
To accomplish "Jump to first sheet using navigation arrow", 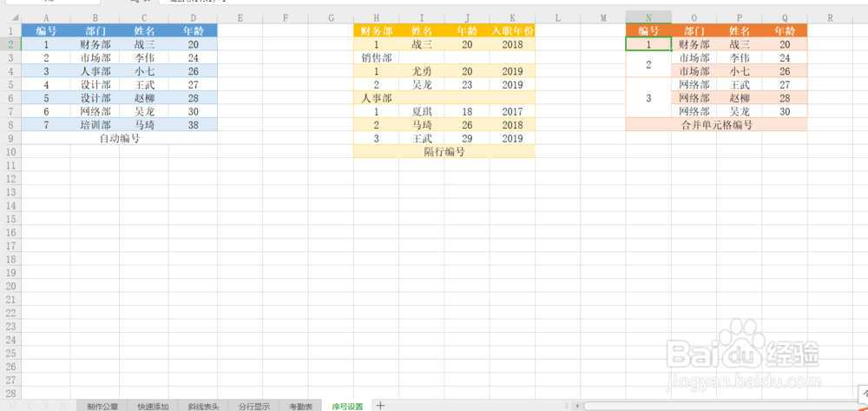I will pyautogui.click(x=13, y=406).
